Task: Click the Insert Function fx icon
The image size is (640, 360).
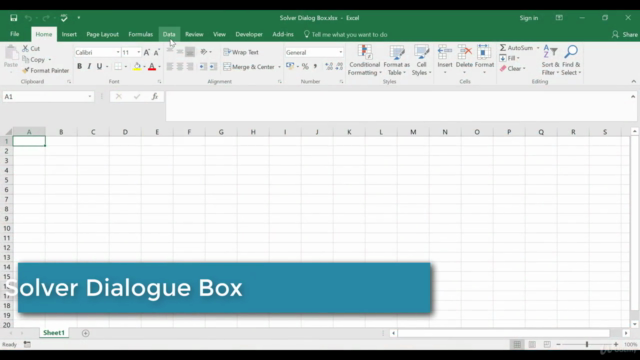Action: pos(155,97)
